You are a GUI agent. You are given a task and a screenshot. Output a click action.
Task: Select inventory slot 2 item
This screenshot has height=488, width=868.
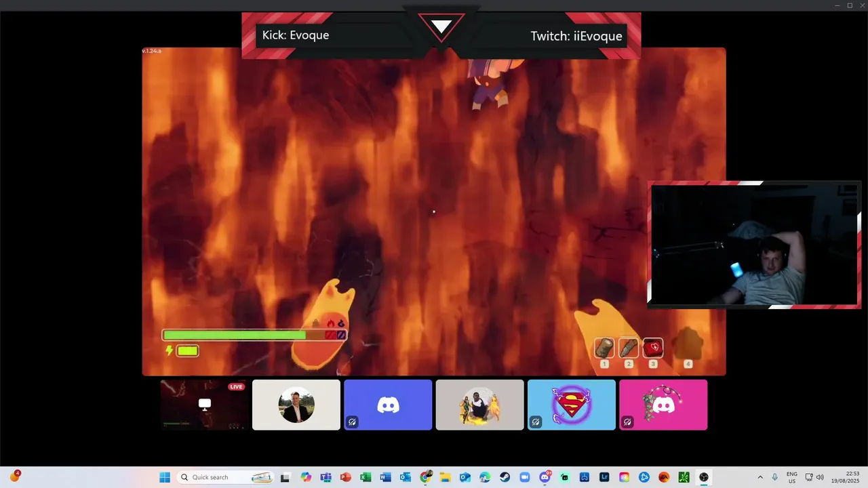click(x=629, y=348)
